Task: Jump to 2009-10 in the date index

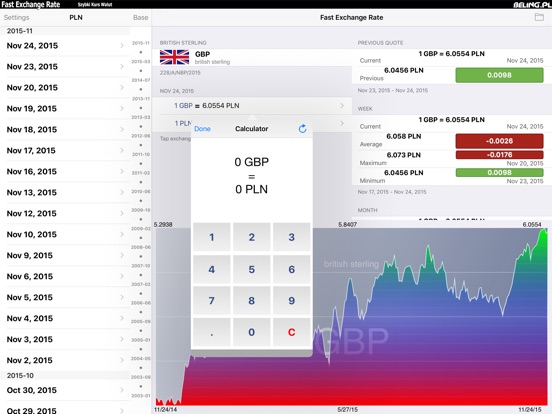Action: point(141,210)
